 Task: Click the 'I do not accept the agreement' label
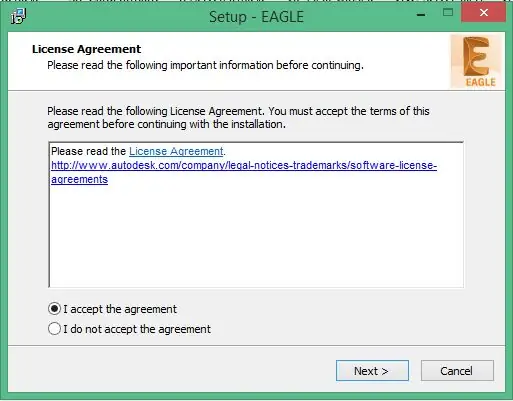pyautogui.click(x=137, y=329)
